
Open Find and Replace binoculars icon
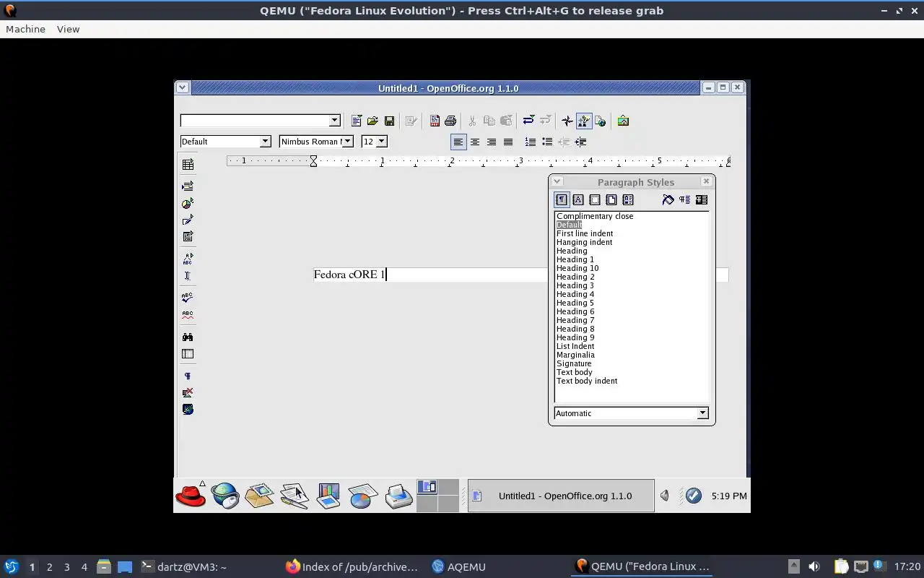188,337
